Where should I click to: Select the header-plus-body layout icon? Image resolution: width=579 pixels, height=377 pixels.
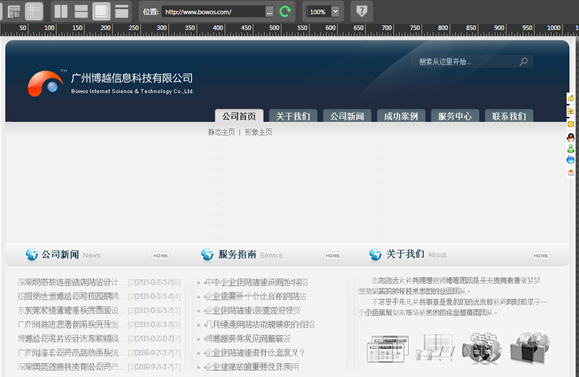pyautogui.click(x=121, y=11)
